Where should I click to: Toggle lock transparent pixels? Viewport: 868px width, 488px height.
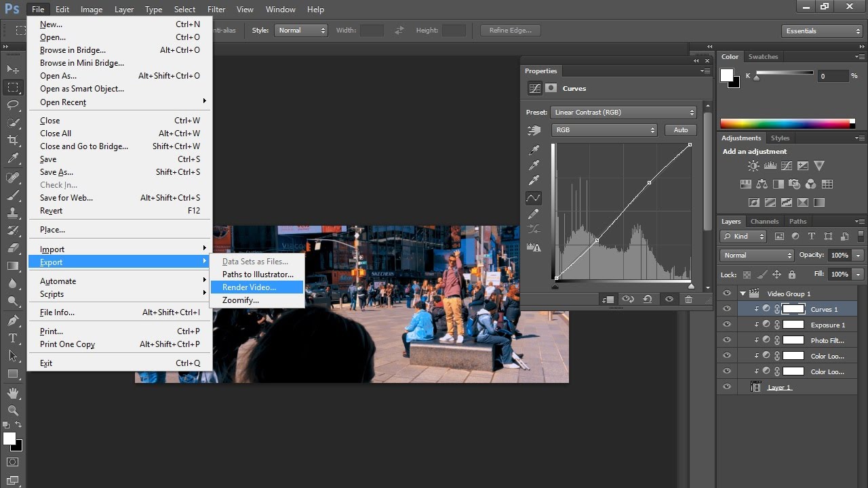pyautogui.click(x=747, y=274)
